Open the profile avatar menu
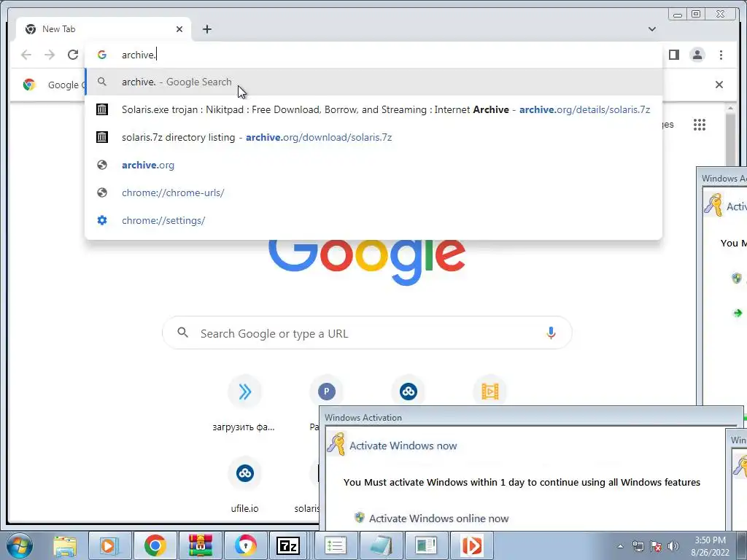Viewport: 747px width, 560px height. click(697, 55)
